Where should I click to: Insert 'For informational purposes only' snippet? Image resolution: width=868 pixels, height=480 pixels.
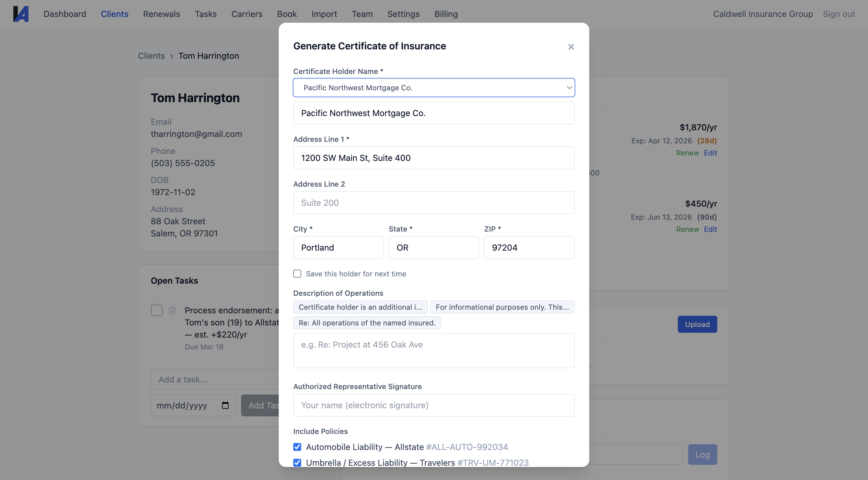pos(502,307)
